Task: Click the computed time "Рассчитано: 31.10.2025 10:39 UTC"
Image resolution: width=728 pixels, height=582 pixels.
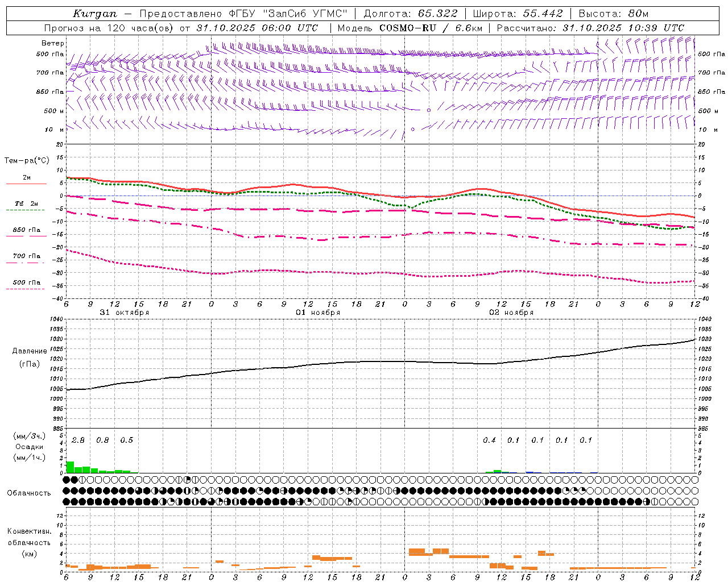Action: click(x=590, y=28)
